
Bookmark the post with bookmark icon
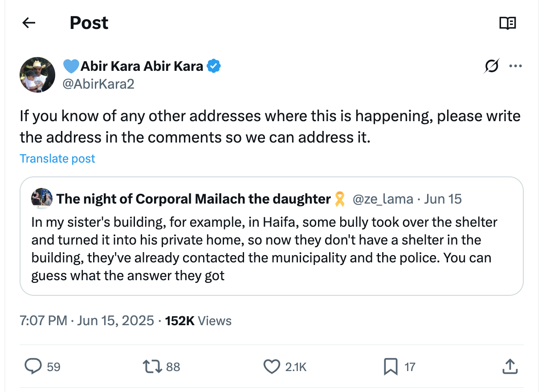coord(391,367)
